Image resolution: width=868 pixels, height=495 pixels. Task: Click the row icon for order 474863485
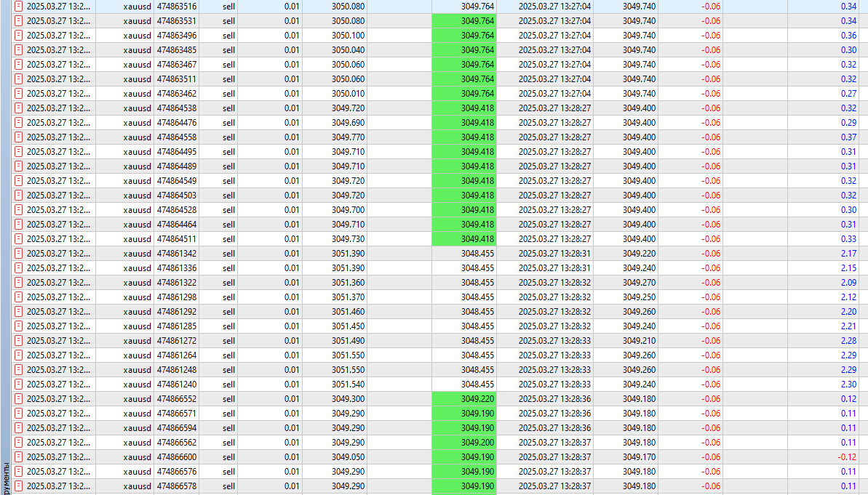18,49
